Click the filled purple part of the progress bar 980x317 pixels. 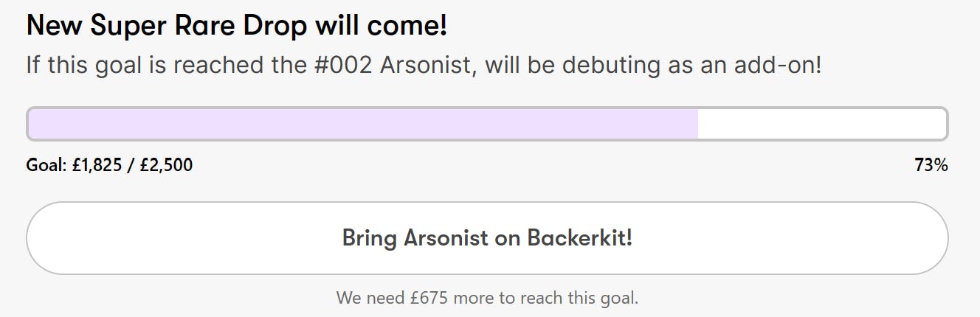click(x=362, y=124)
